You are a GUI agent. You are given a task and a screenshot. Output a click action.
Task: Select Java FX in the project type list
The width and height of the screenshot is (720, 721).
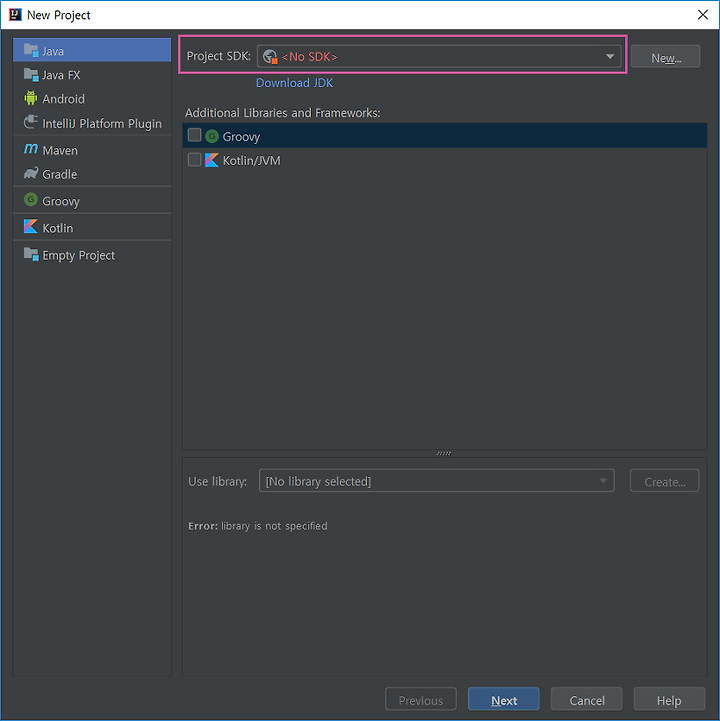click(92, 75)
